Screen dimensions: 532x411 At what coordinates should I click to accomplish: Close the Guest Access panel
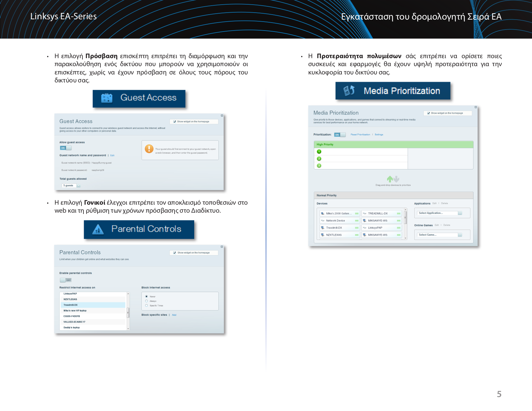(x=222, y=116)
